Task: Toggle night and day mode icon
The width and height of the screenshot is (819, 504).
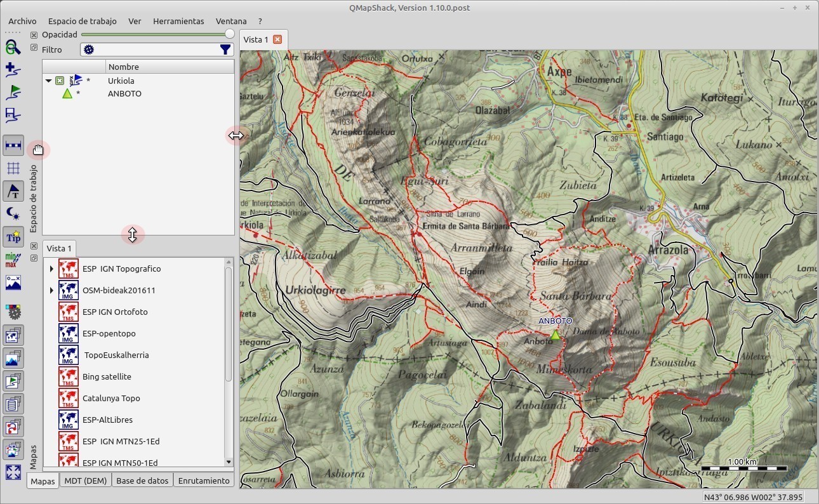Action: [x=13, y=214]
